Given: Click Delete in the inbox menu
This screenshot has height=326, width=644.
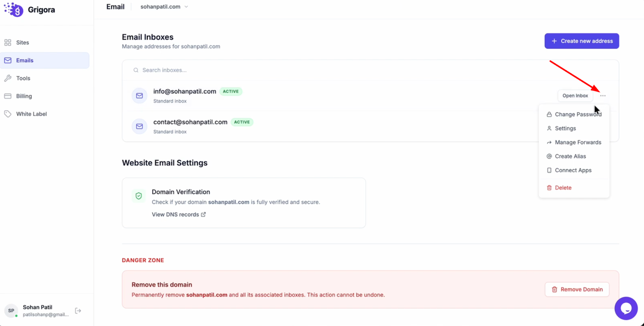Looking at the screenshot, I should tap(563, 188).
